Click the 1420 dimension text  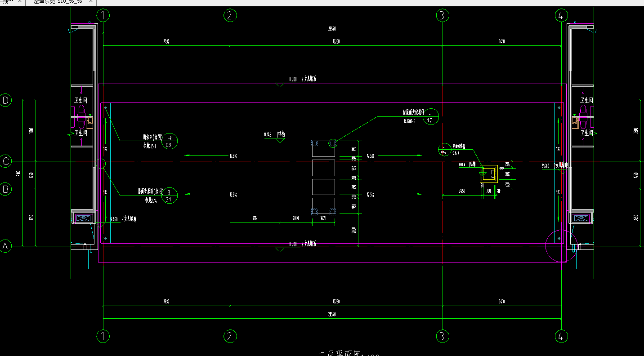tap(323, 218)
